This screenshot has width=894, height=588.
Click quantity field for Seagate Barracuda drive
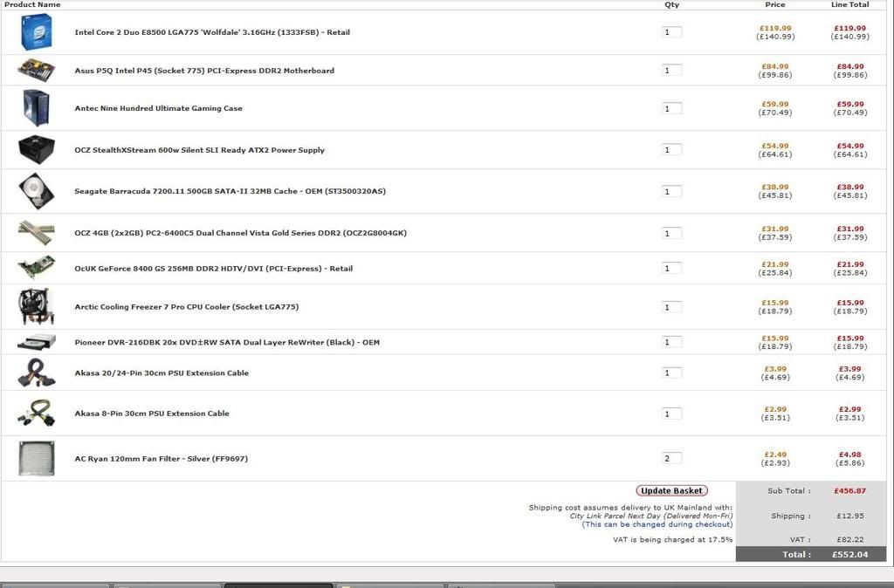(x=671, y=191)
